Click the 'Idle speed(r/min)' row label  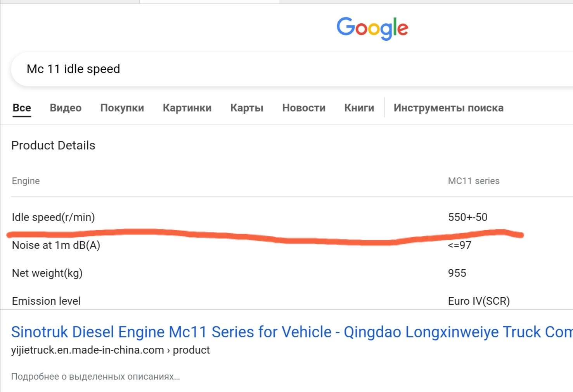pos(53,217)
